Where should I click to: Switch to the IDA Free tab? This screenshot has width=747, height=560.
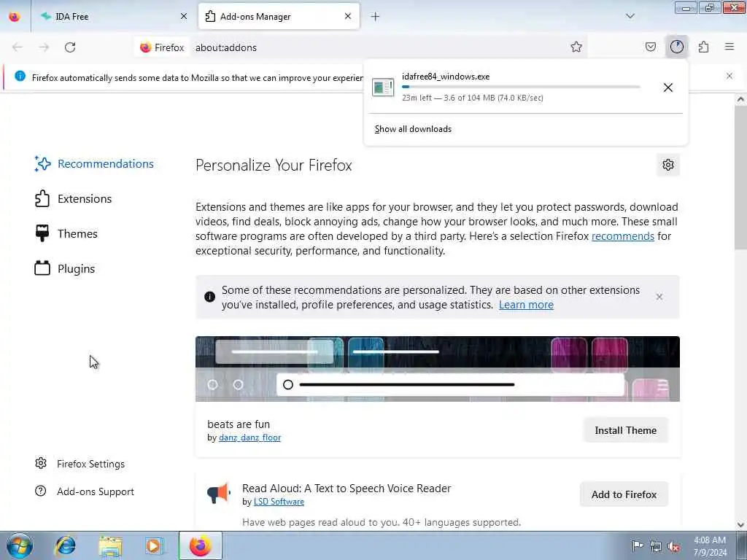click(x=113, y=17)
